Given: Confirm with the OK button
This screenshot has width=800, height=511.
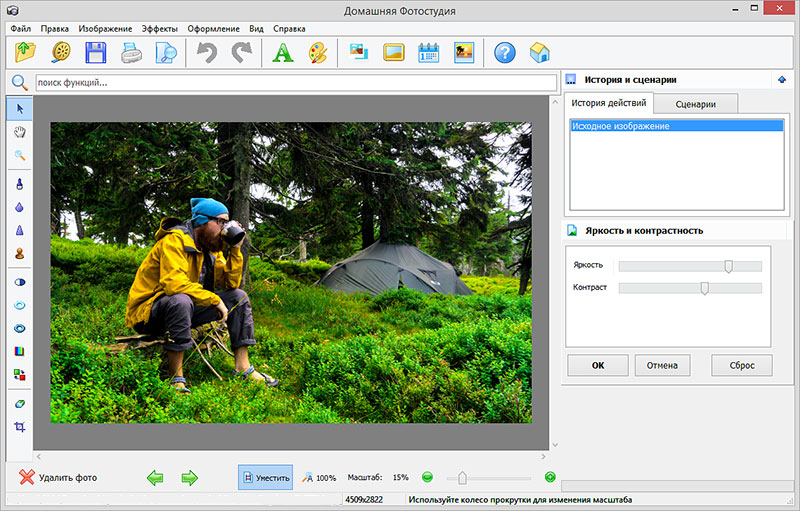Looking at the screenshot, I should coord(598,365).
